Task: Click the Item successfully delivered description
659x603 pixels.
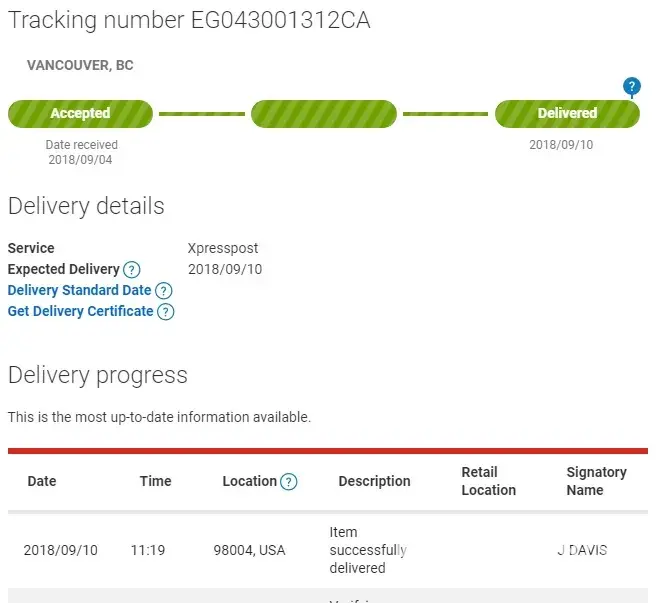Action: [x=367, y=550]
